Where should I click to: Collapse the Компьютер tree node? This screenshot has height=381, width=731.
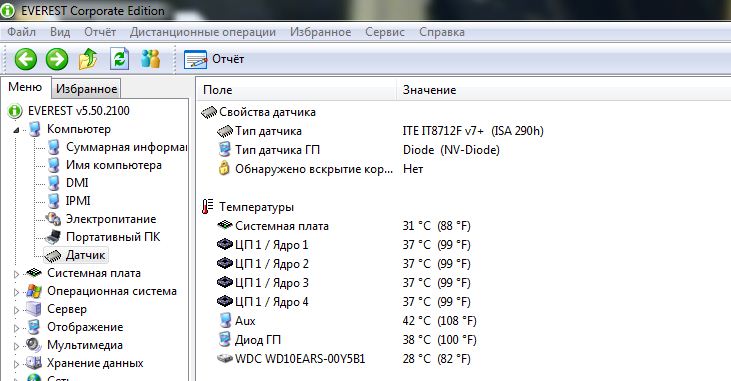click(16, 130)
